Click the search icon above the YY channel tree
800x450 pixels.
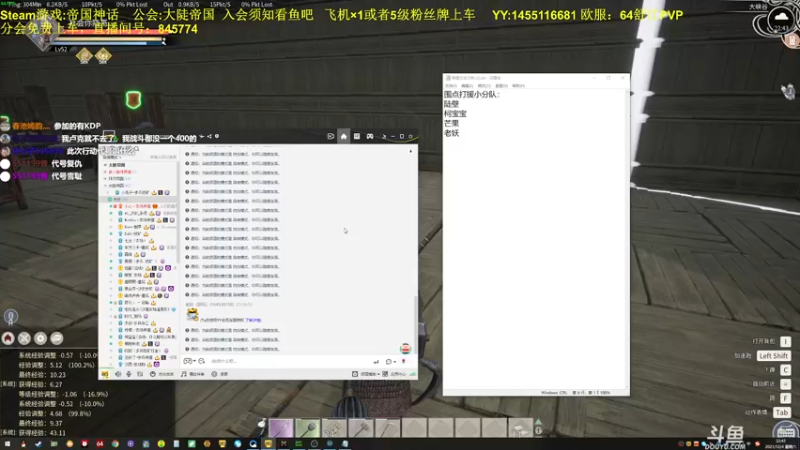coord(136,149)
